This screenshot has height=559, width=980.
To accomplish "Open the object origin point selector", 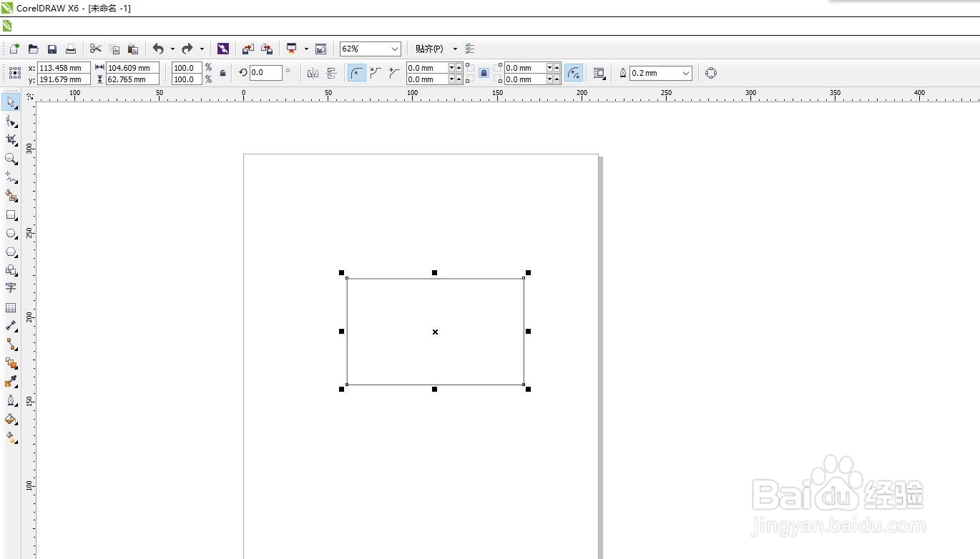I will [15, 73].
